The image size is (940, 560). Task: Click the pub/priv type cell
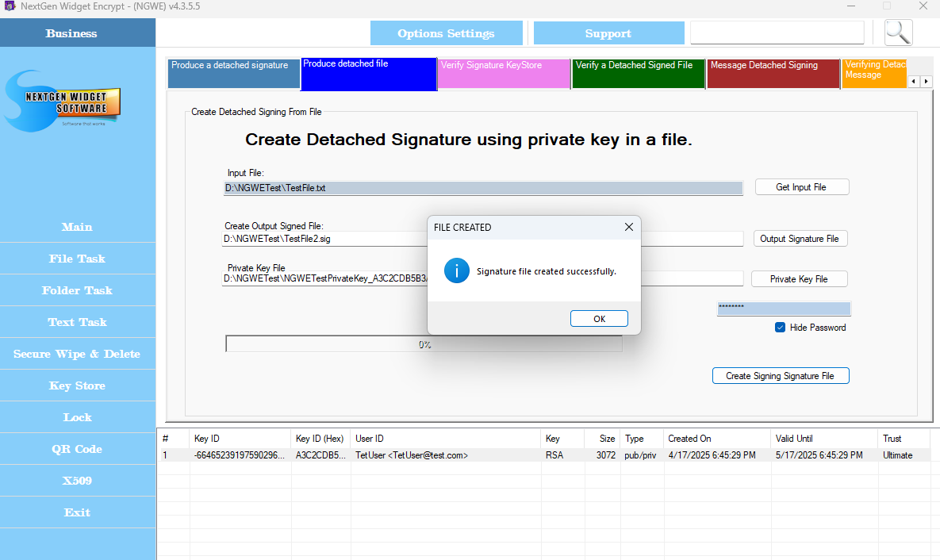640,455
